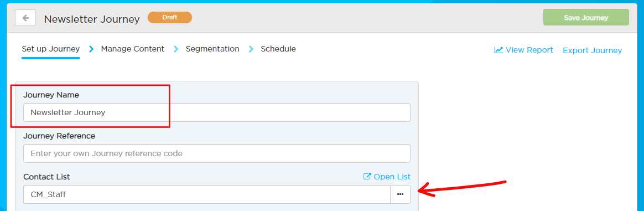Focus the Journey Name input field
This screenshot has height=211, width=644.
coord(217,112)
